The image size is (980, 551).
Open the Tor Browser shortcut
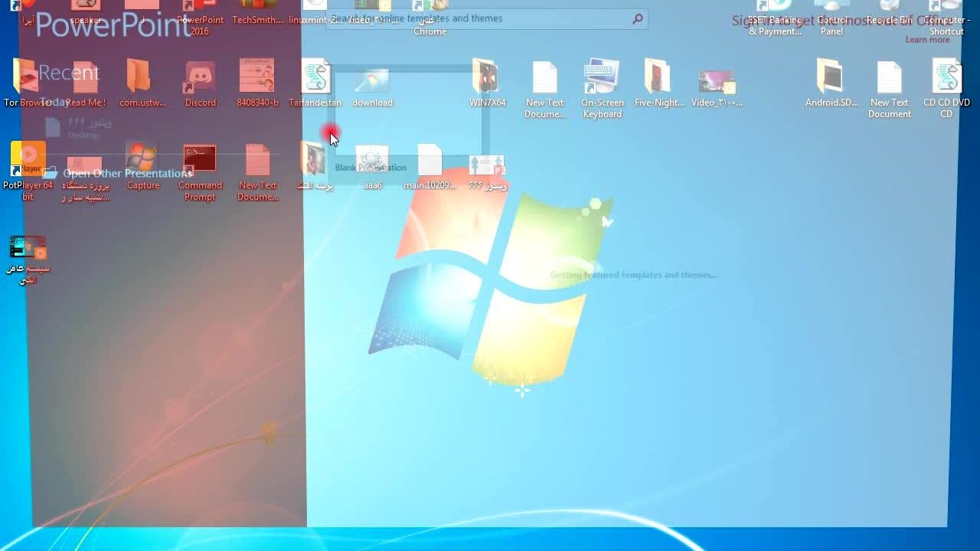pyautogui.click(x=28, y=81)
